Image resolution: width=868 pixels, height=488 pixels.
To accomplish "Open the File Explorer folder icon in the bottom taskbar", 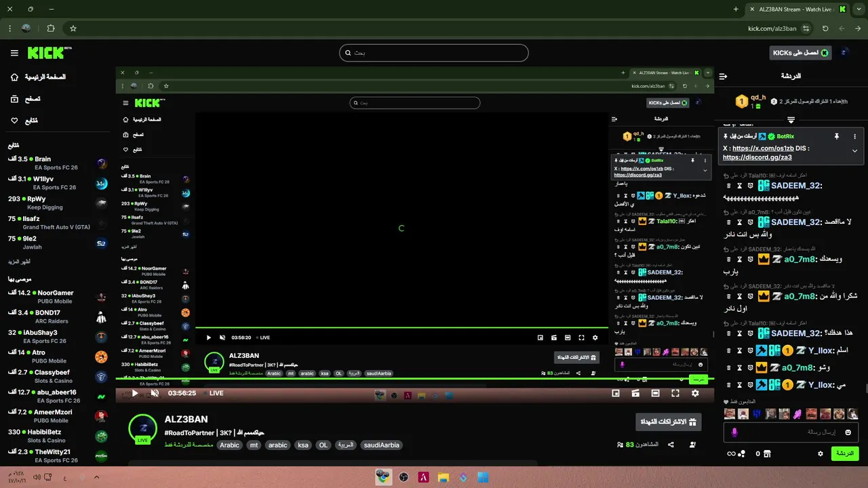I will pos(443,477).
